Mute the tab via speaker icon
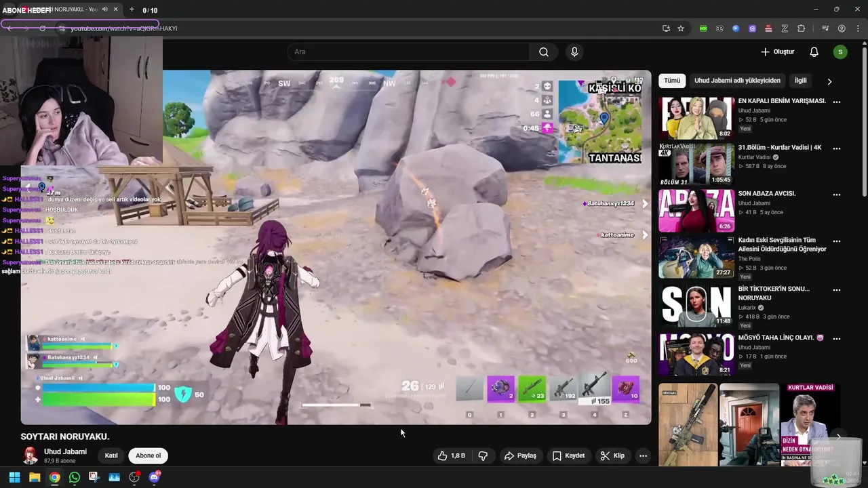This screenshot has height=488, width=868. tap(104, 9)
